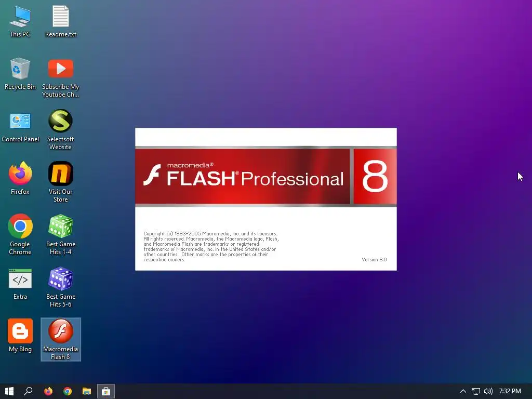Launch Chrome from the taskbar
532x399 pixels.
point(68,391)
